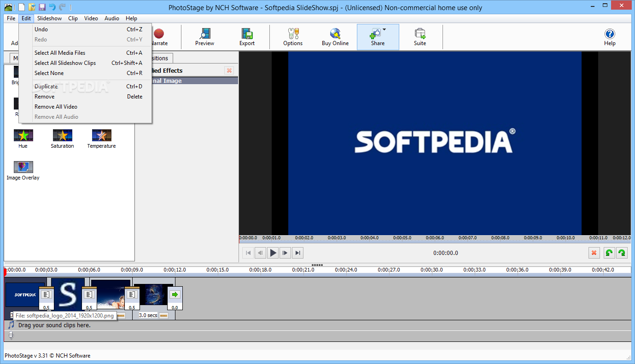Click the Play button under preview
Image resolution: width=635 pixels, height=364 pixels.
(x=273, y=253)
